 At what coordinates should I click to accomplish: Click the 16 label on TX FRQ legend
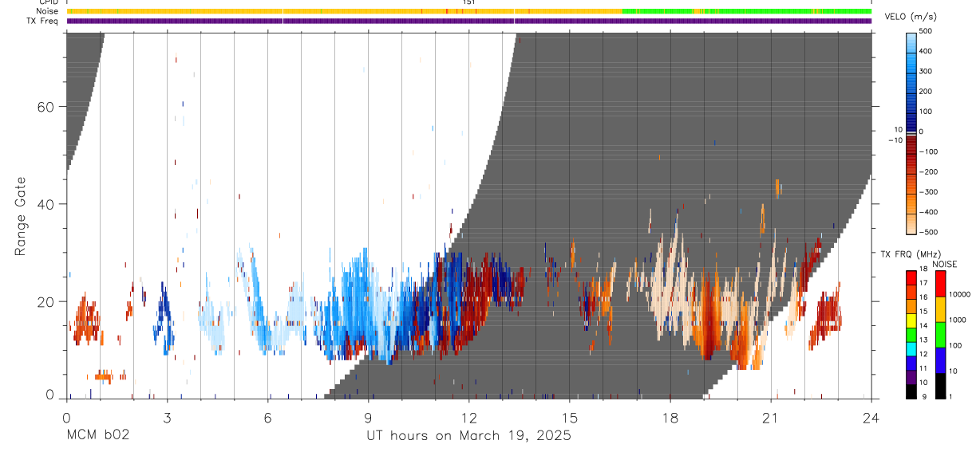click(x=923, y=297)
